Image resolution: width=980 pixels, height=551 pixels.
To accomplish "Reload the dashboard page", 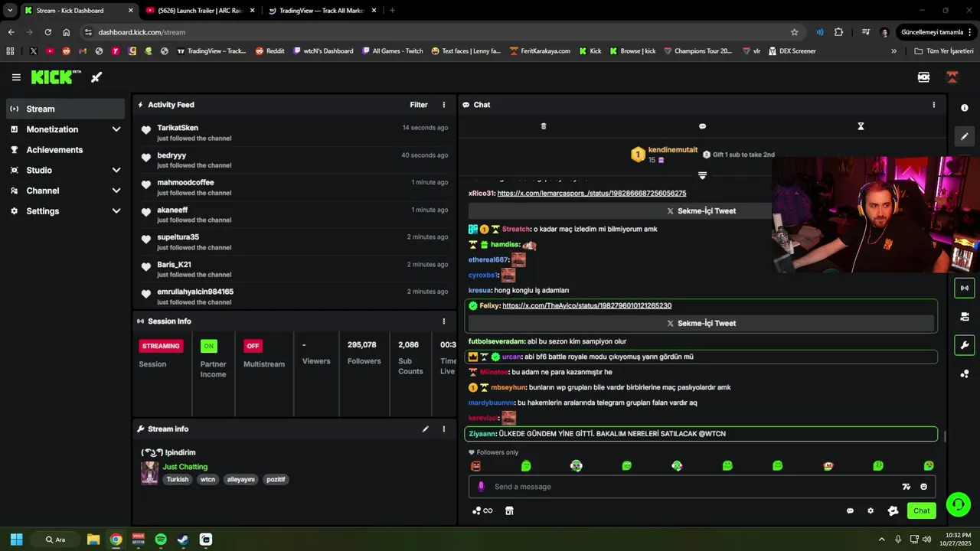I will click(47, 32).
